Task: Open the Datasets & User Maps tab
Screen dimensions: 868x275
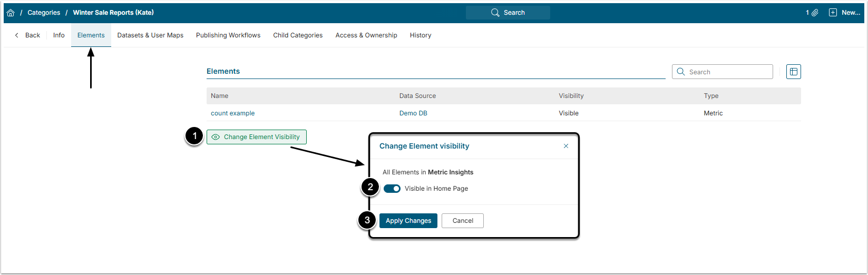Action: click(150, 35)
